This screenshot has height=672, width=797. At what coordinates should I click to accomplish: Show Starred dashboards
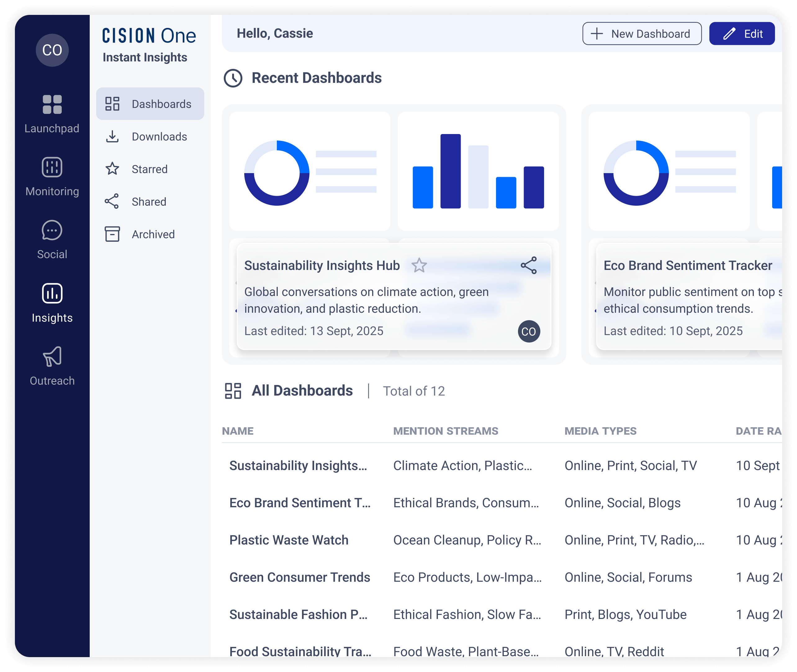tap(150, 169)
